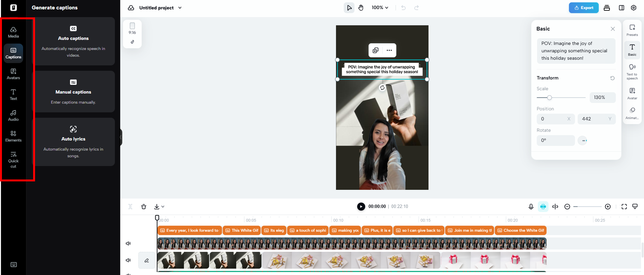Viewport: 644px width, 275px height.
Task: Open the layers stack icon beside Export
Action: coord(607,8)
